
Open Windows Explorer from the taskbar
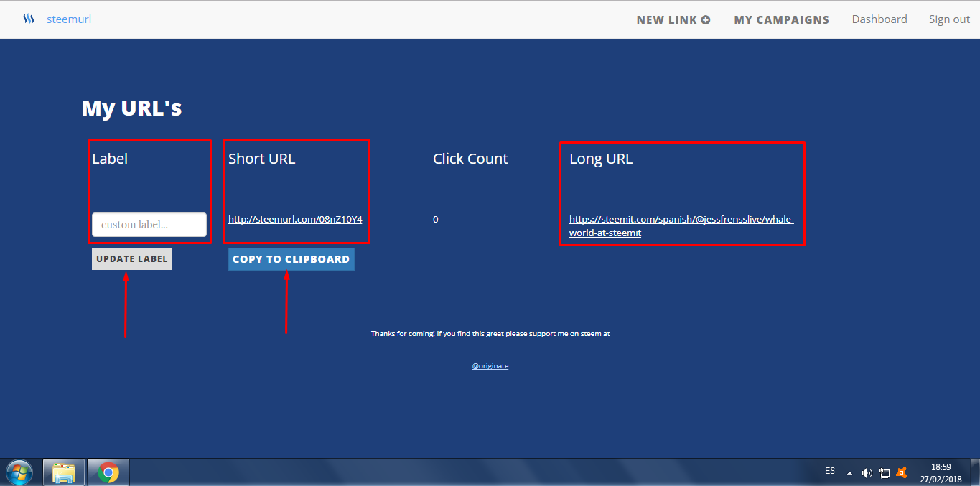tap(64, 472)
